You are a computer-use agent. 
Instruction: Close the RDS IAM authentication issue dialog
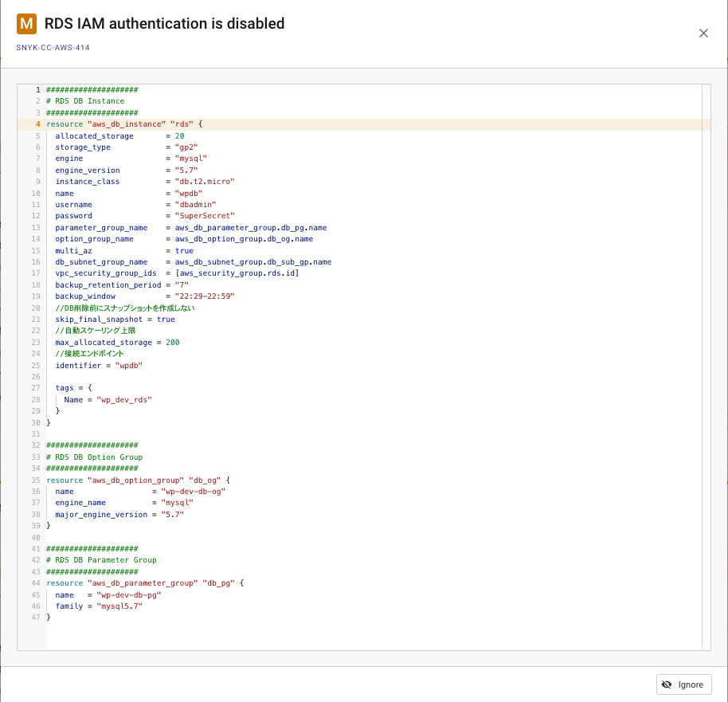pyautogui.click(x=703, y=33)
